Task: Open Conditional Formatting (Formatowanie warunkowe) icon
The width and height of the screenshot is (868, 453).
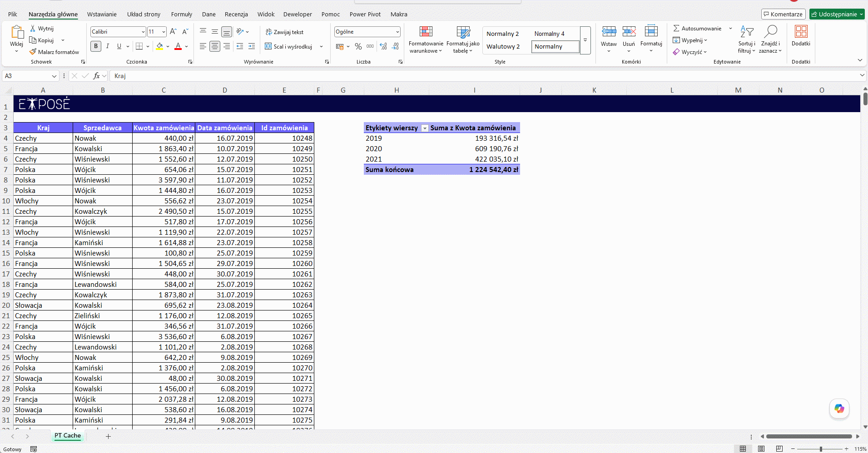Action: [426, 32]
